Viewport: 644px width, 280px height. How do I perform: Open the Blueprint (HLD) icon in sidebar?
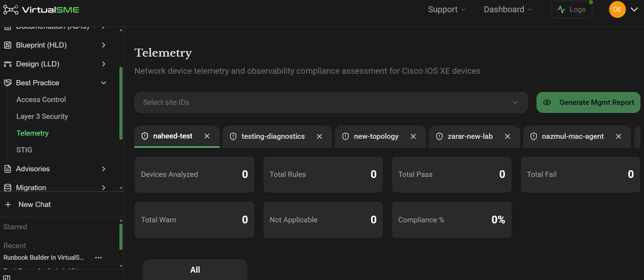[x=7, y=45]
